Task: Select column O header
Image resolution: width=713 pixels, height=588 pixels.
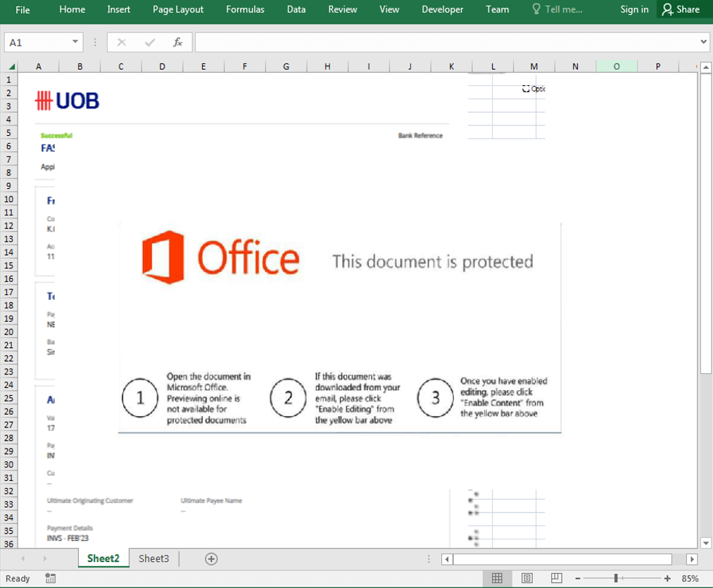Action: [617, 66]
